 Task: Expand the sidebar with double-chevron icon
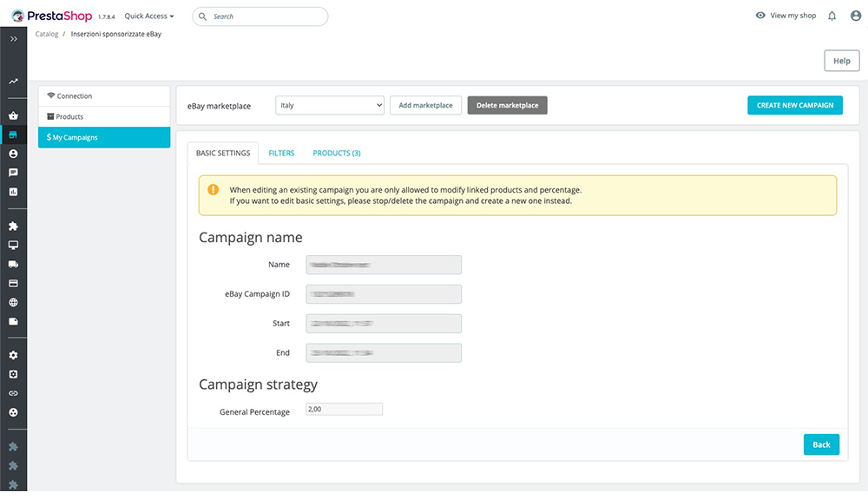pyautogui.click(x=13, y=39)
